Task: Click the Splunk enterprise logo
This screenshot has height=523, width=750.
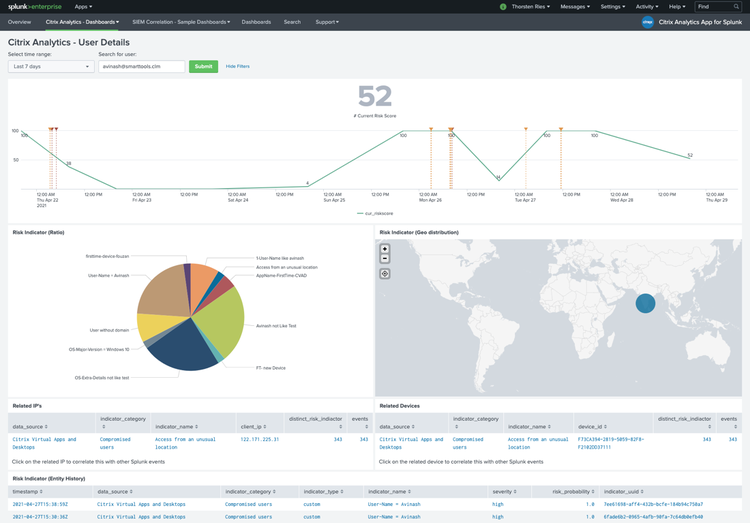Action: click(x=34, y=7)
